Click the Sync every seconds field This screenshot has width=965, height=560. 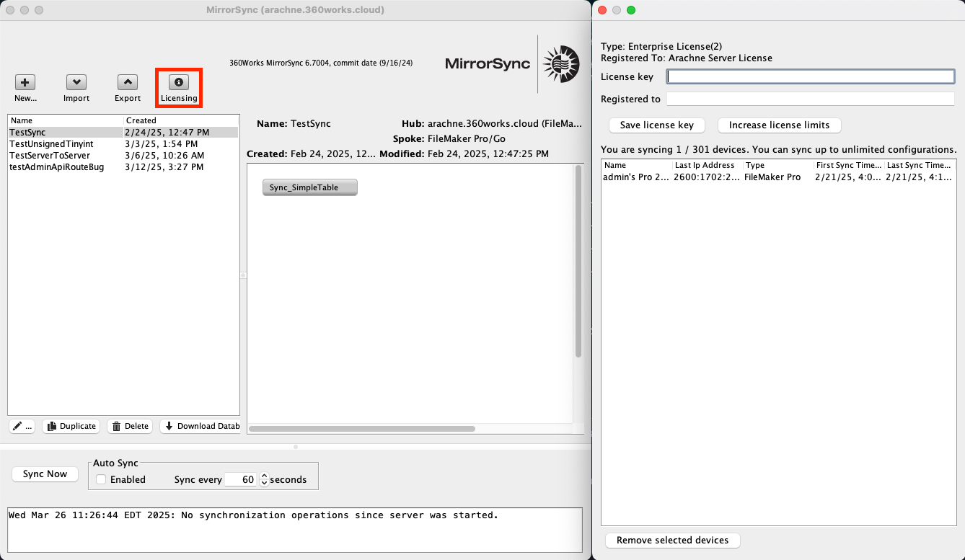tap(241, 479)
